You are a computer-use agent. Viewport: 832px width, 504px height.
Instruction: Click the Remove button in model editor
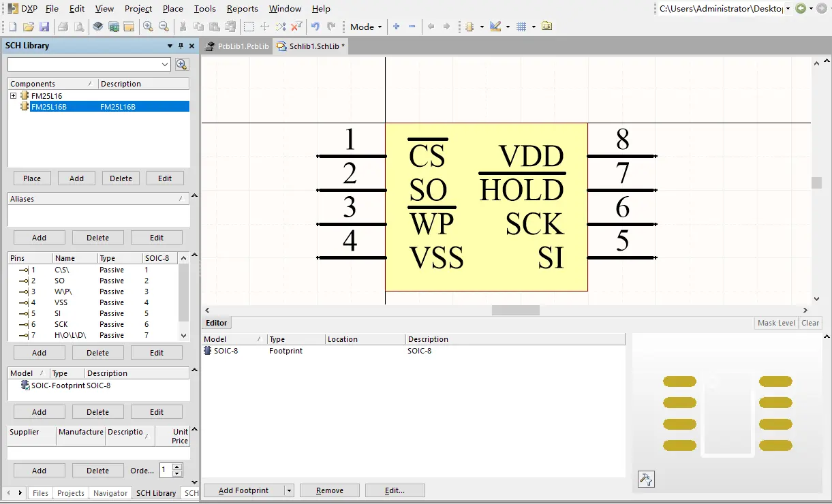[330, 490]
